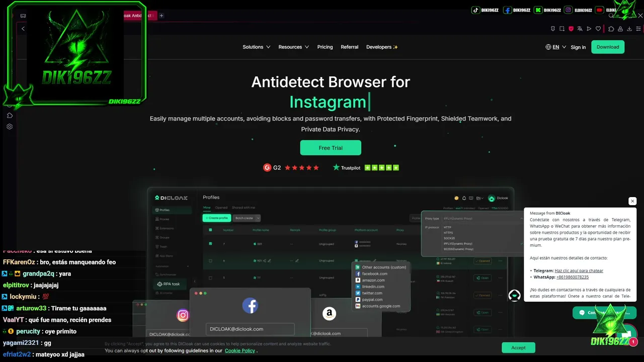This screenshot has width=644, height=362.
Task: Open the Cookie Policy link
Action: coord(240,350)
